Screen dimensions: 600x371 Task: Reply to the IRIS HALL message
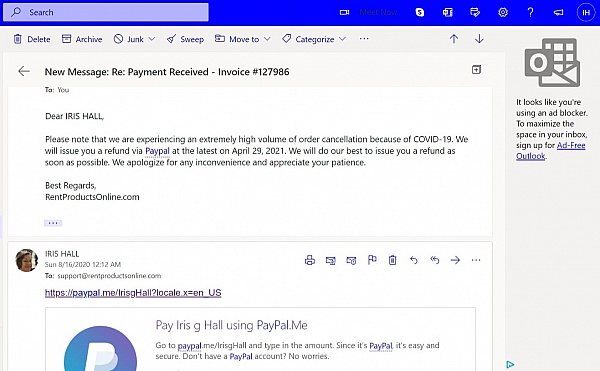click(414, 260)
